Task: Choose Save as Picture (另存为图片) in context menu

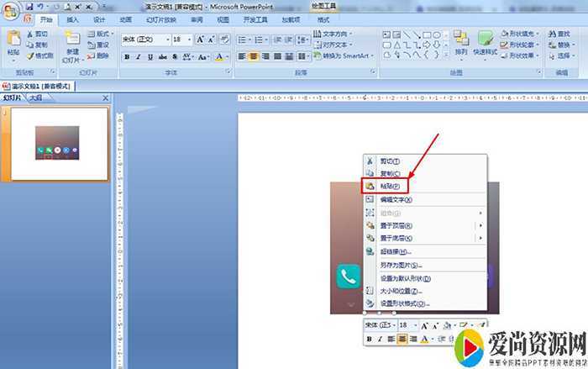Action: (398, 265)
